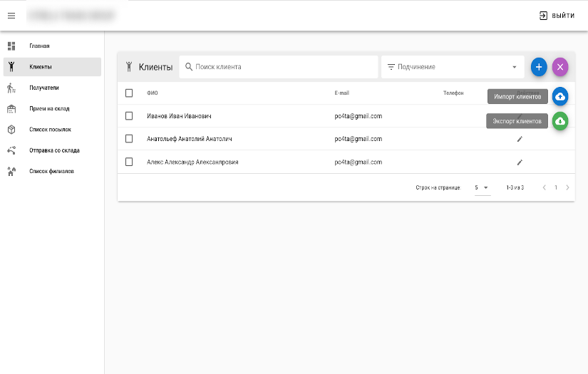The image size is (588, 374).
Task: Open the hamburger navigation menu
Action: click(11, 16)
